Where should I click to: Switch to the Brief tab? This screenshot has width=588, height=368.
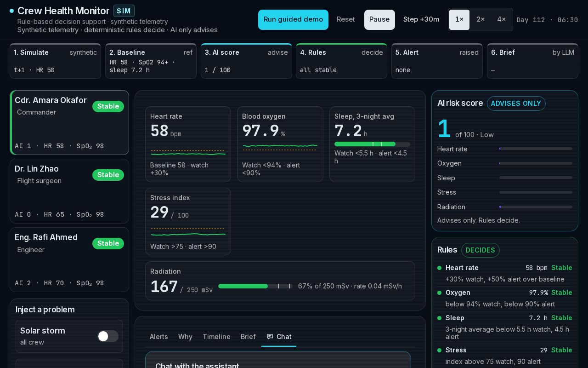coord(248,337)
